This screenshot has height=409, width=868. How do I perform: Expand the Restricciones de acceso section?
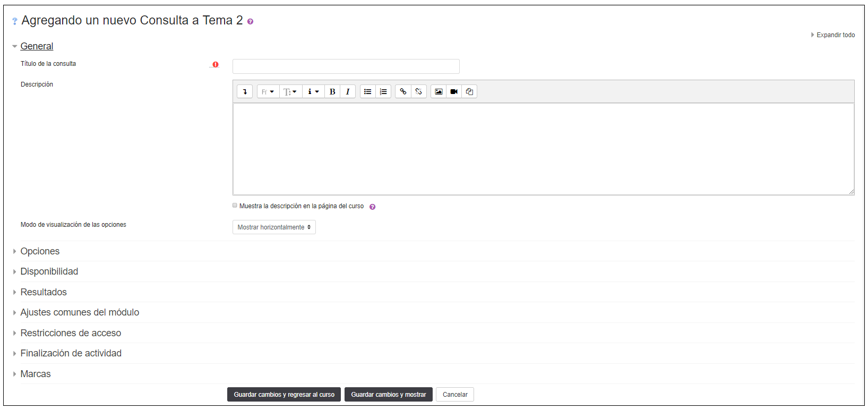71,333
